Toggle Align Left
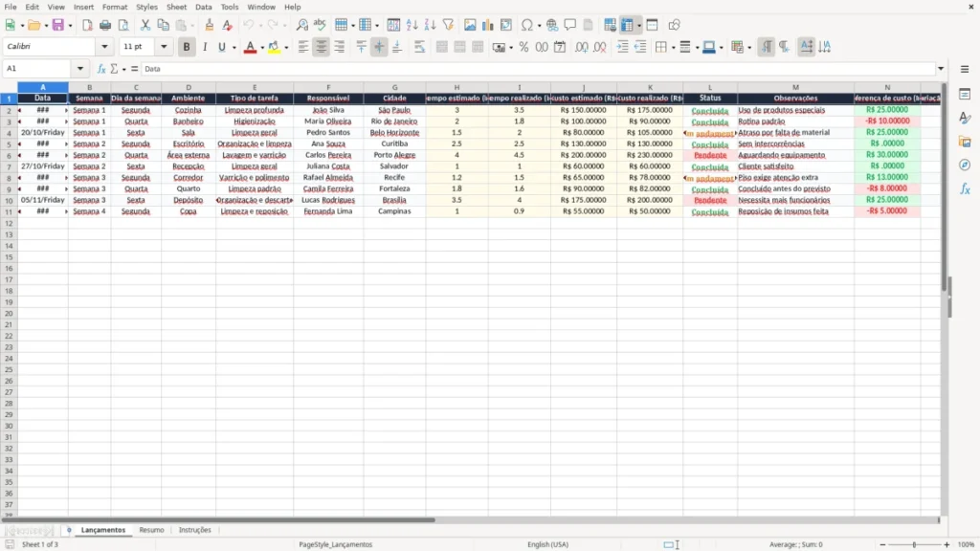Image resolution: width=980 pixels, height=551 pixels. [303, 47]
